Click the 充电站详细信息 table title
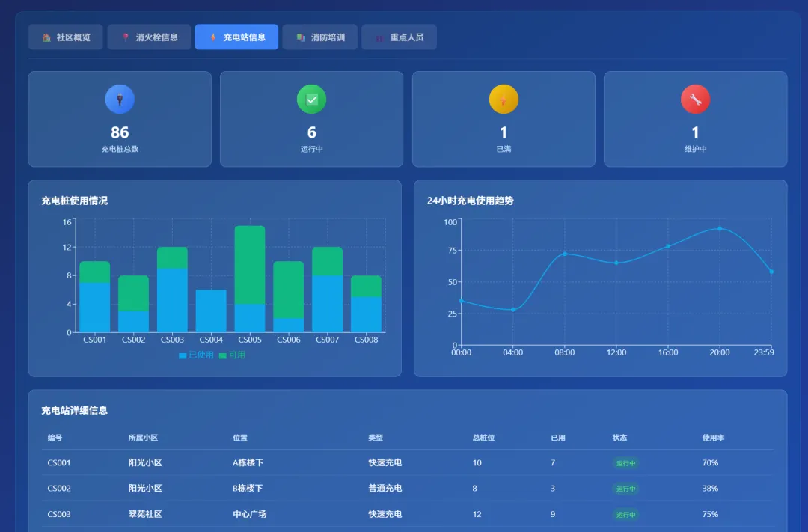808x532 pixels. point(75,410)
